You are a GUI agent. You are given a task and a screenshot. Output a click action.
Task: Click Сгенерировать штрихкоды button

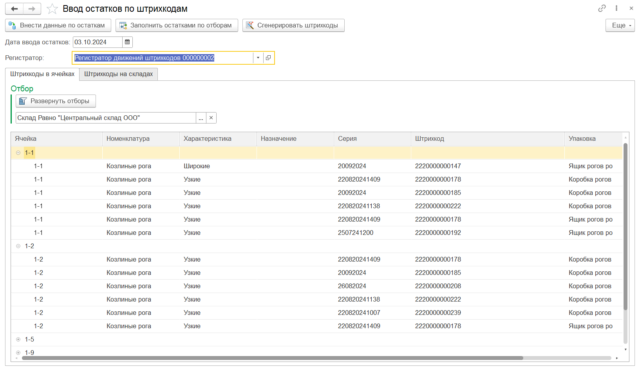(x=293, y=25)
